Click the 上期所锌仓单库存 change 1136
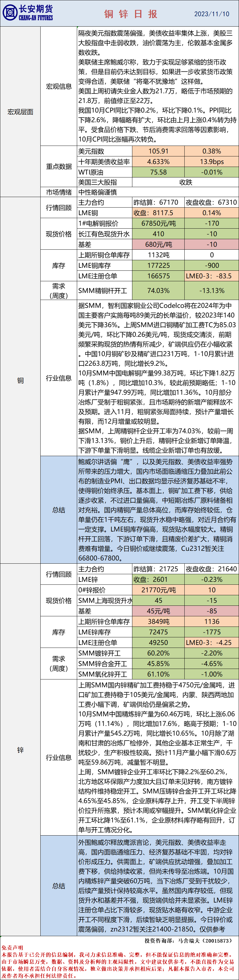 (212, 621)
